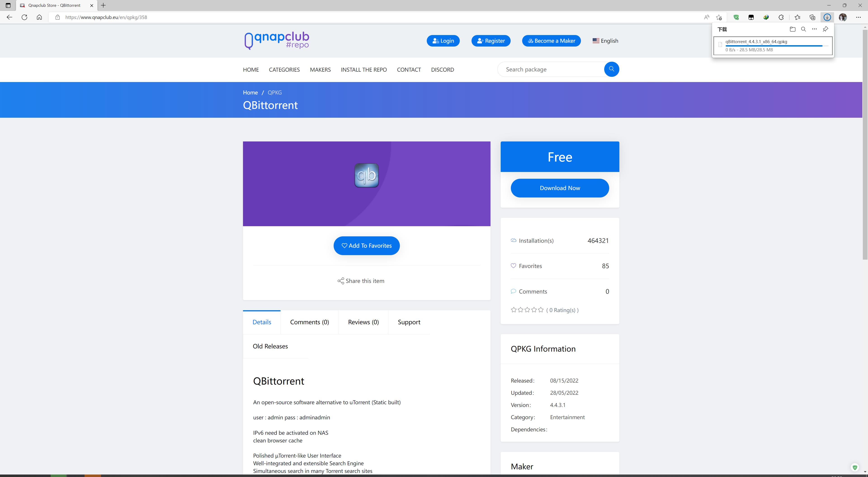Open the Entertainment category link
The height and width of the screenshot is (477, 868).
pos(567,417)
